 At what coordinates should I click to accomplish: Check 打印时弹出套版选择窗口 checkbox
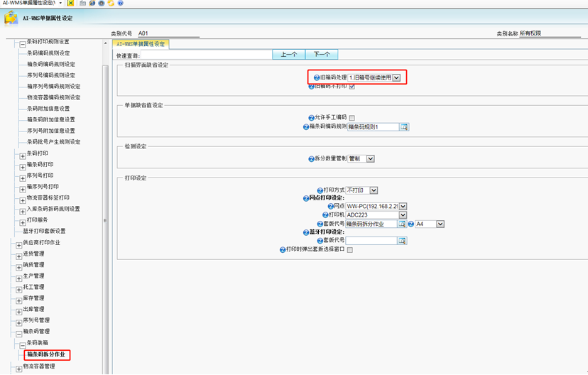[350, 250]
